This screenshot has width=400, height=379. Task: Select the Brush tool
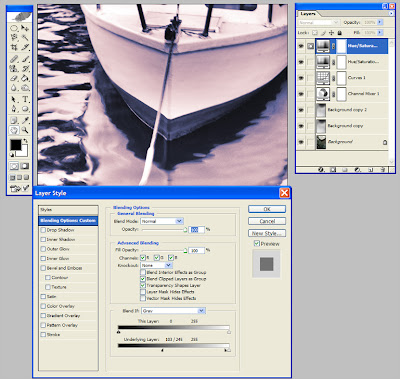coord(25,59)
